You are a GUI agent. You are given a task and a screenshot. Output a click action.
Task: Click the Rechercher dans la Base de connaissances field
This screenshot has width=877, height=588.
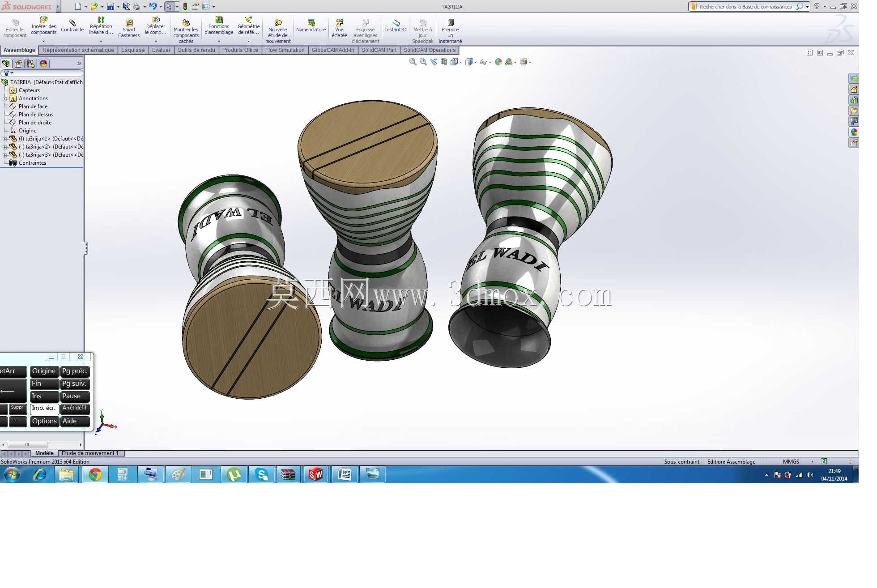(745, 7)
